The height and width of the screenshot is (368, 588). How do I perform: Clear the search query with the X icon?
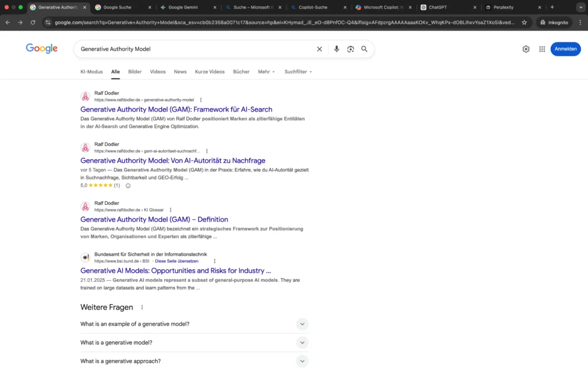(319, 49)
